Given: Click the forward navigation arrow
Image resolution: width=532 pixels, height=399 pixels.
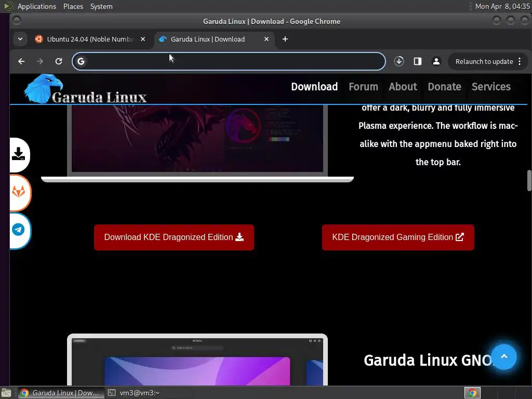Looking at the screenshot, I should pos(39,61).
